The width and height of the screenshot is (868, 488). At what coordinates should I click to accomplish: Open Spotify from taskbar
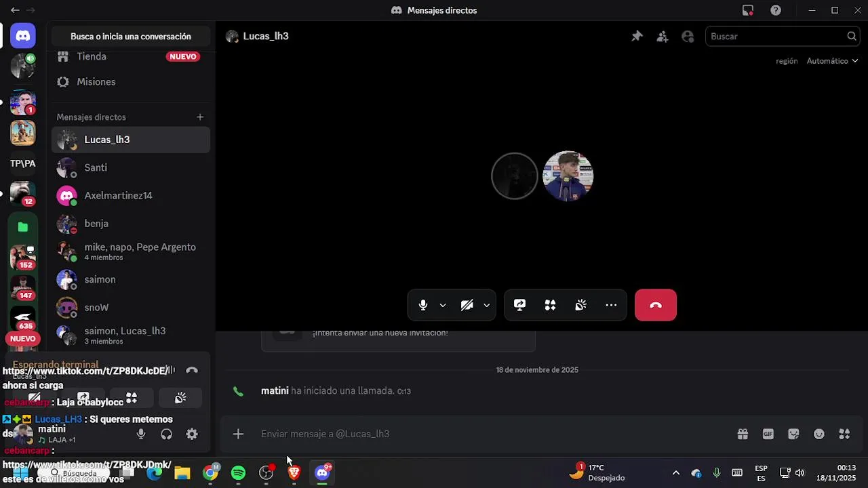pyautogui.click(x=238, y=473)
